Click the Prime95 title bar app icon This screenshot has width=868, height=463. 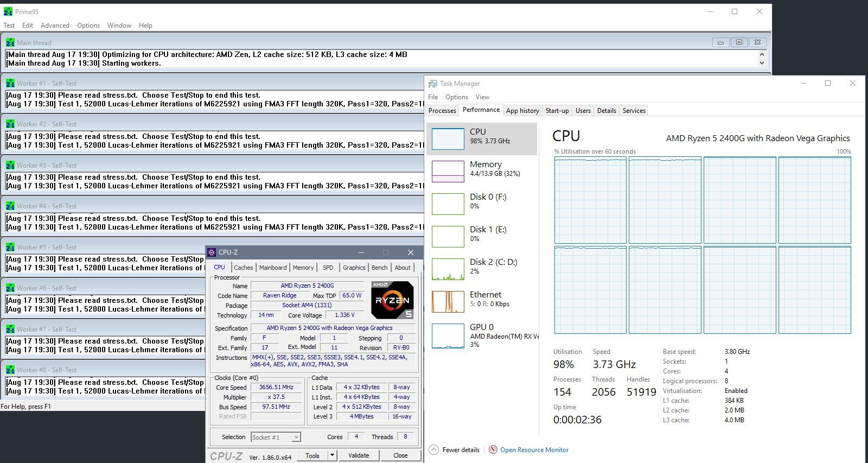(8, 11)
